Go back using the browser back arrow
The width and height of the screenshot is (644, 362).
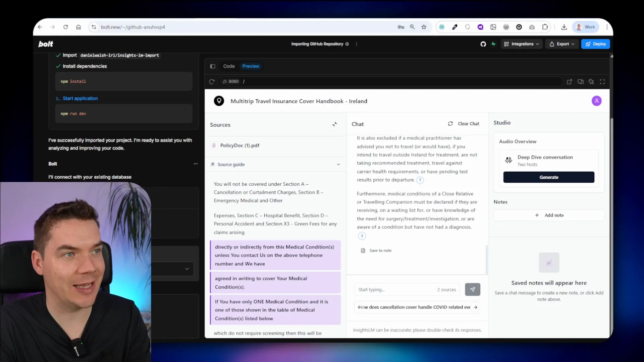40,27
